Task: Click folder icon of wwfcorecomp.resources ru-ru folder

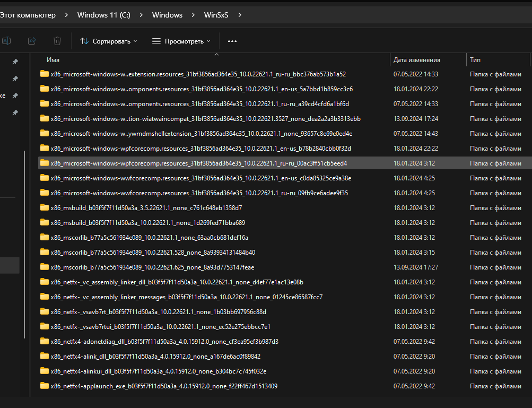Action: (45, 193)
